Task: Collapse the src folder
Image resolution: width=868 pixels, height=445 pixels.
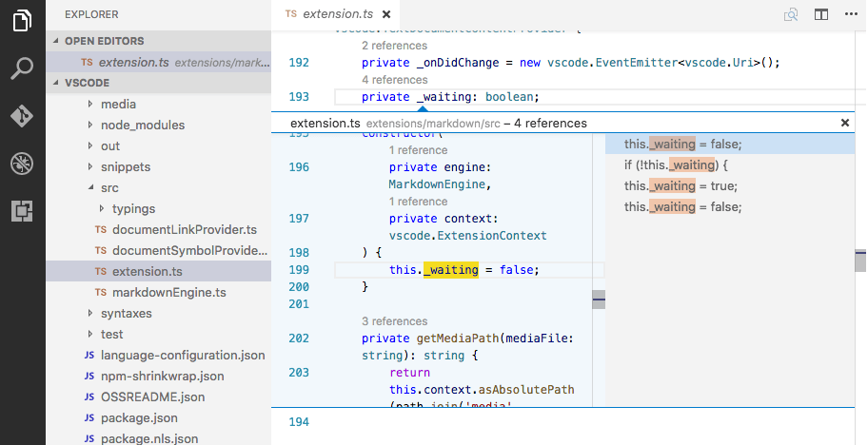Action: 90,188
